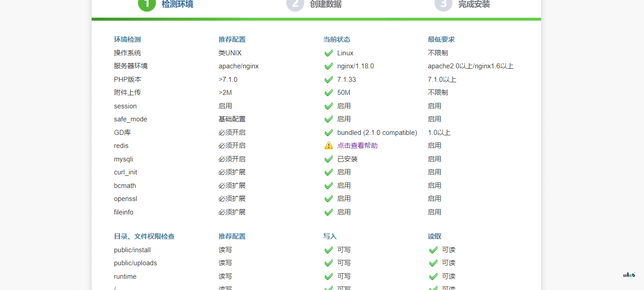Click the upper 推荐配置 header above 类UNIX
Viewport: 644px width, 290px height.
tap(232, 40)
